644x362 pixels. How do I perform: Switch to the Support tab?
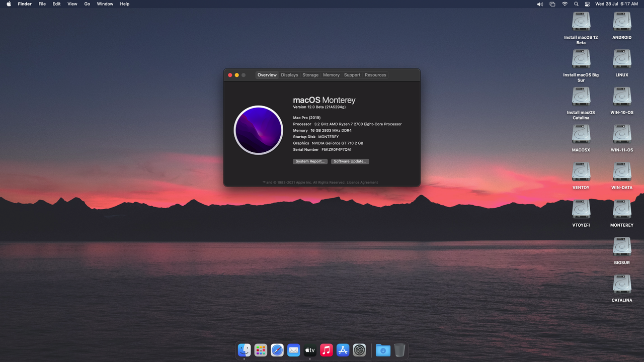[x=352, y=75]
